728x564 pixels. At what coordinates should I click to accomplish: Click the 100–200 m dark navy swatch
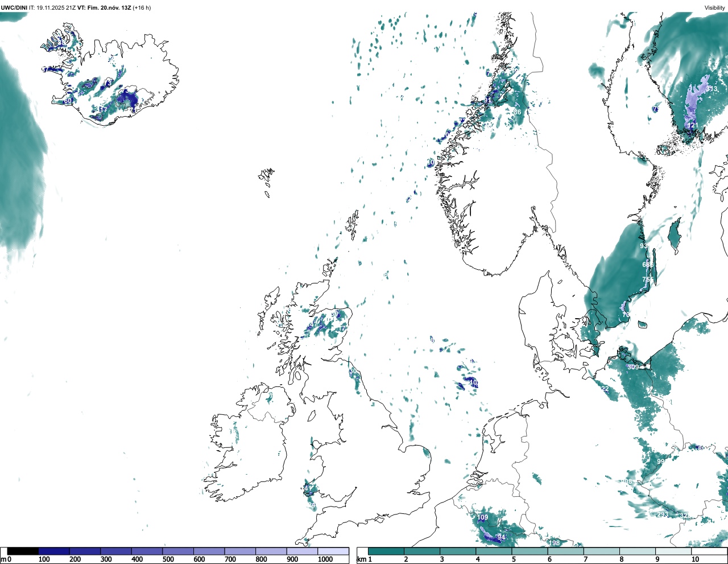coord(54,551)
